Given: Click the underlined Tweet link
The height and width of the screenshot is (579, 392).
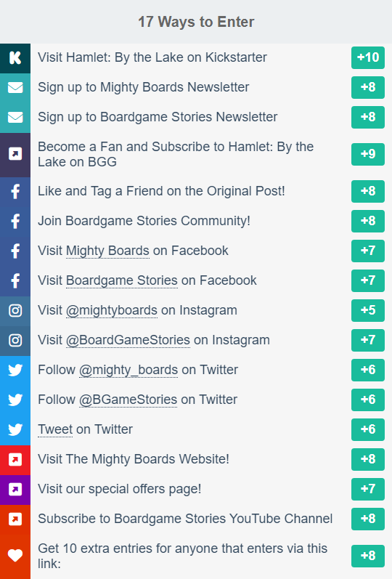Looking at the screenshot, I should click(x=55, y=429).
